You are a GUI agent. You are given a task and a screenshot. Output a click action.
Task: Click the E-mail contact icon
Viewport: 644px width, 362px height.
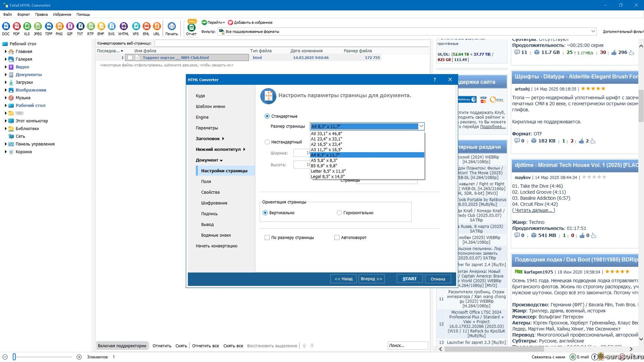(x=573, y=357)
